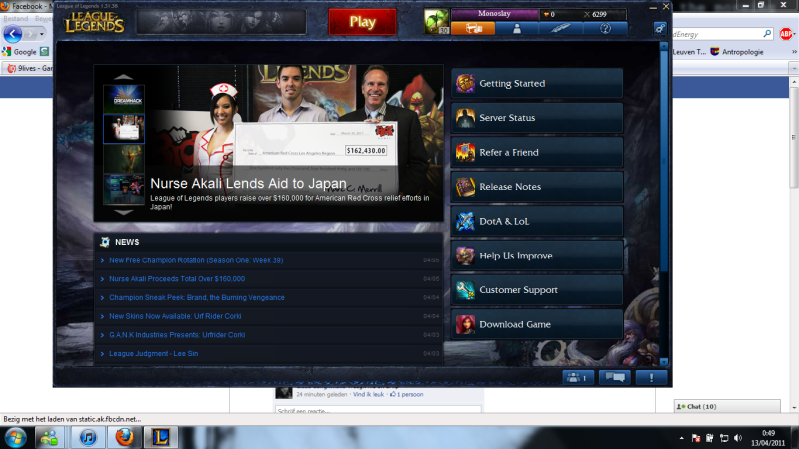The height and width of the screenshot is (449, 799).
Task: Open the summoner Profile silhouette icon
Action: [x=516, y=29]
